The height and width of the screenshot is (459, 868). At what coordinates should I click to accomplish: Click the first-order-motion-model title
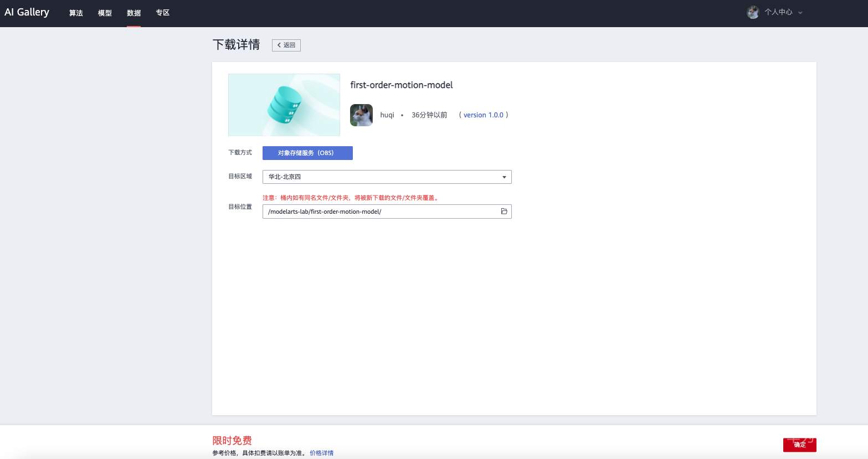402,85
